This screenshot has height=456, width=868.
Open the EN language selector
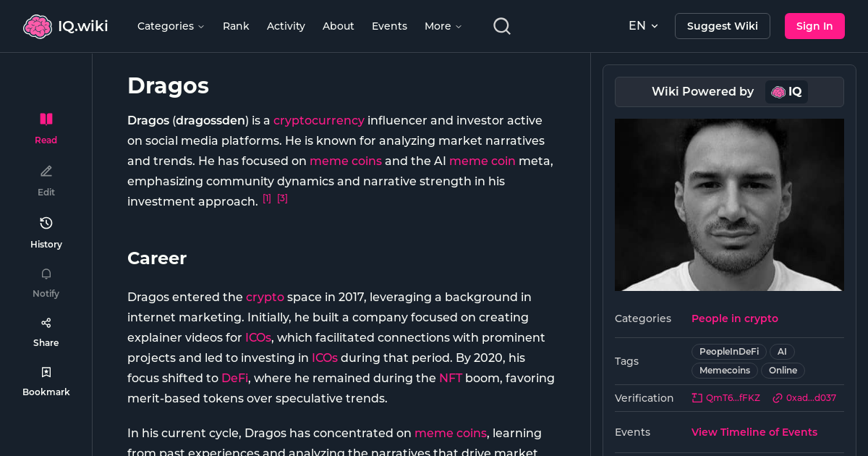point(642,25)
